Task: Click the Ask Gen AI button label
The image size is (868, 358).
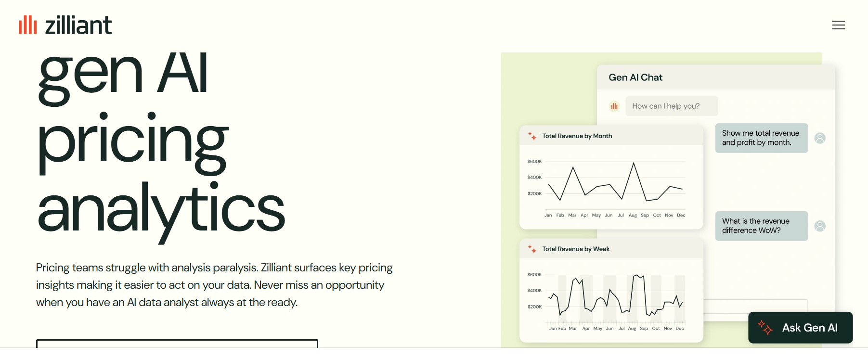Action: (x=810, y=328)
